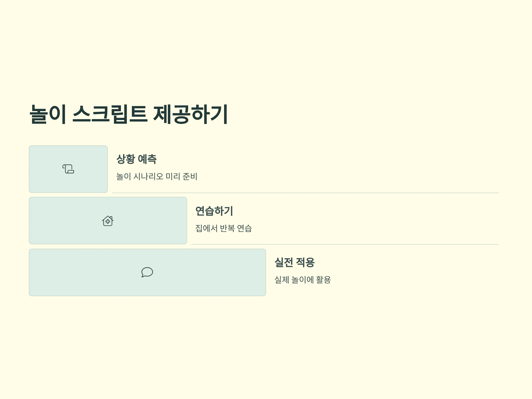The image size is (532, 399).
Task: Click the word 시나리오 in first description
Action: (148, 176)
